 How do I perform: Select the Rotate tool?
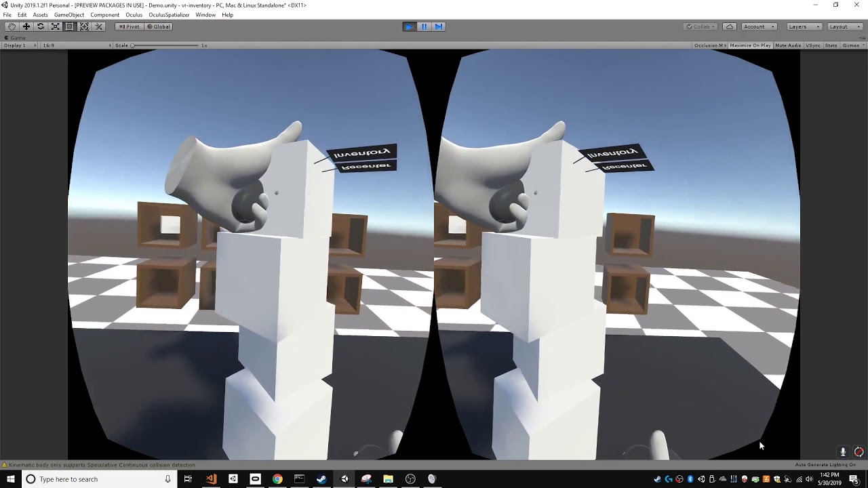coord(41,26)
